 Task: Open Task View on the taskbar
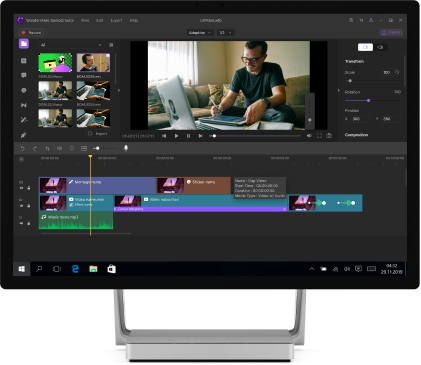pyautogui.click(x=57, y=269)
